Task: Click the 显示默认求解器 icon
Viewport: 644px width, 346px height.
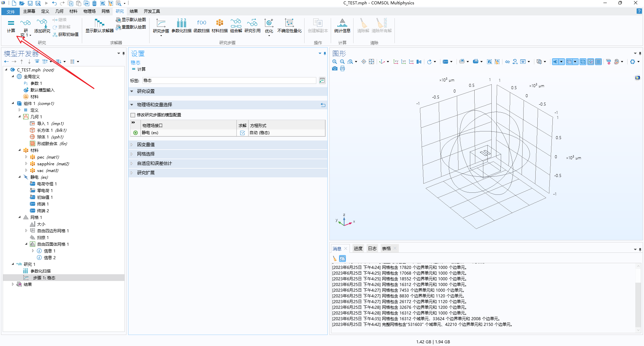Action: click(x=100, y=26)
